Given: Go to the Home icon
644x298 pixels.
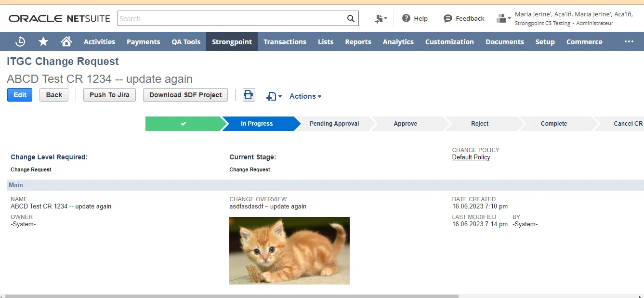Looking at the screenshot, I should [66, 42].
